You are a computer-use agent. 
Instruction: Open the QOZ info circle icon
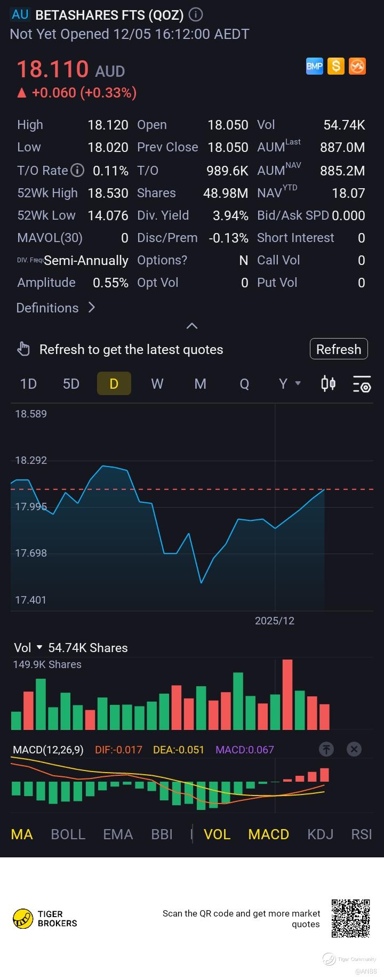point(196,14)
